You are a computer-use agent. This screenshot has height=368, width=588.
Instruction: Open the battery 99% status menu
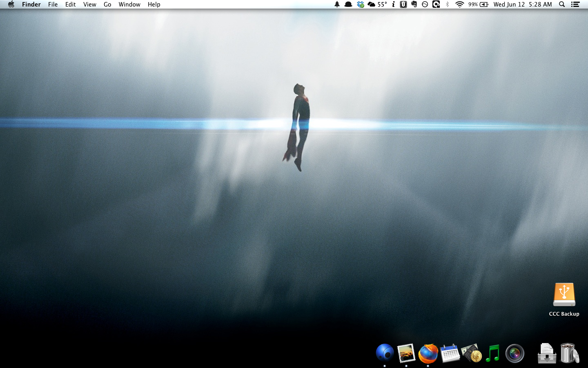pos(478,4)
